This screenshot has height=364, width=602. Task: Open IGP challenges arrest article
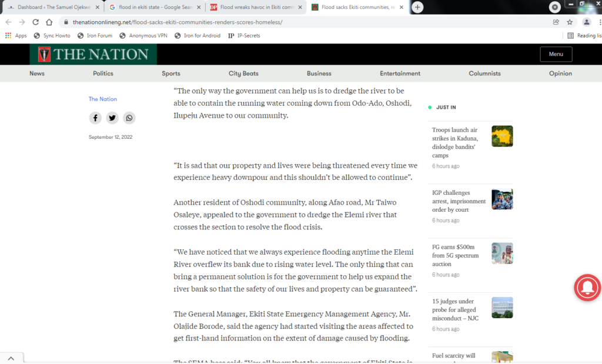[x=459, y=201]
